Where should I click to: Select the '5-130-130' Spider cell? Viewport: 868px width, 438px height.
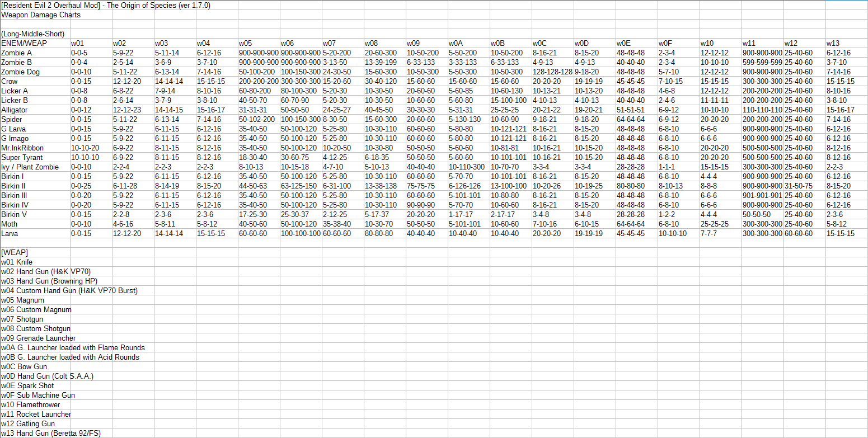tap(469, 119)
